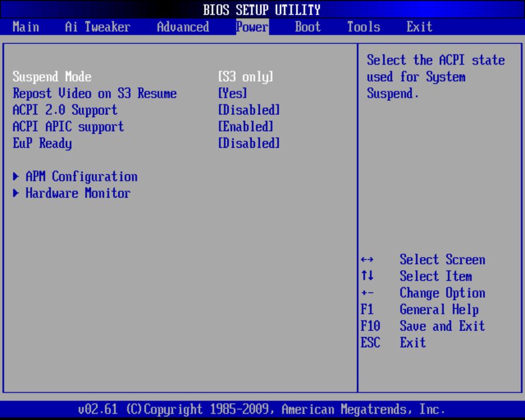The height and width of the screenshot is (420, 525).
Task: Change the [S3 only] suspend mode value
Action: [246, 76]
